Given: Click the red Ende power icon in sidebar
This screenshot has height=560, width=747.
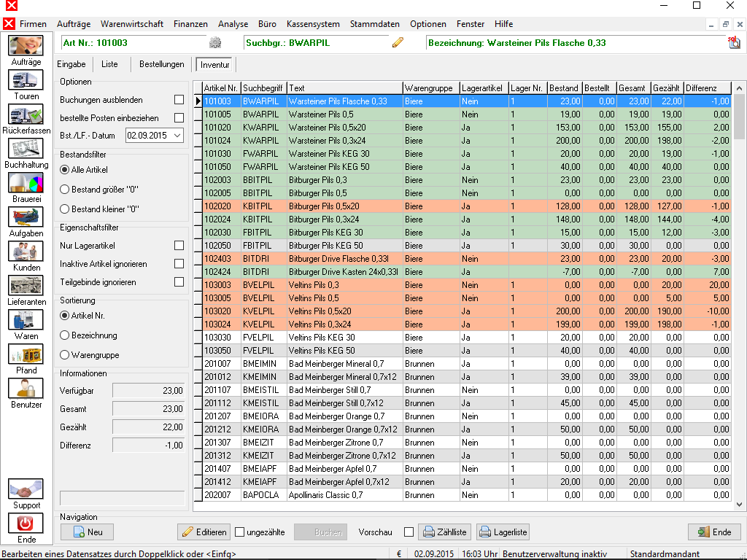Looking at the screenshot, I should point(26,524).
